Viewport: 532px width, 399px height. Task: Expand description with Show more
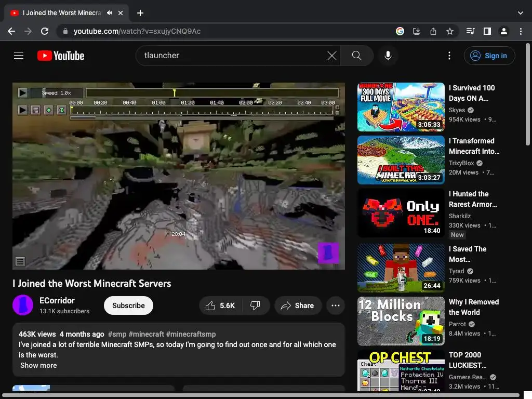(x=38, y=365)
